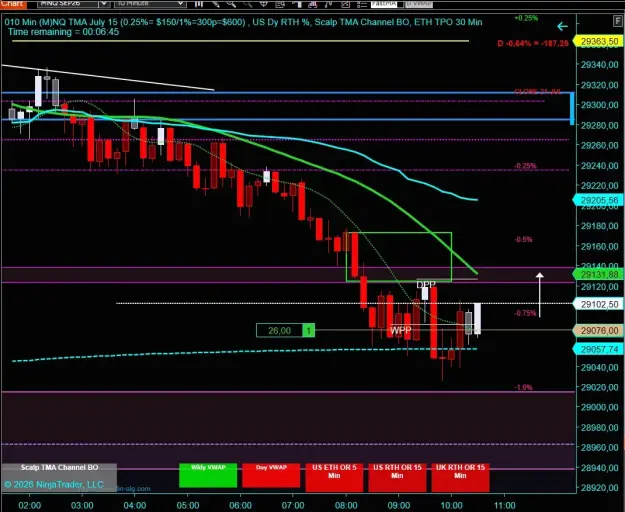625x512 pixels.
Task: Click the tan 29076,00 price marker
Action: [599, 330]
